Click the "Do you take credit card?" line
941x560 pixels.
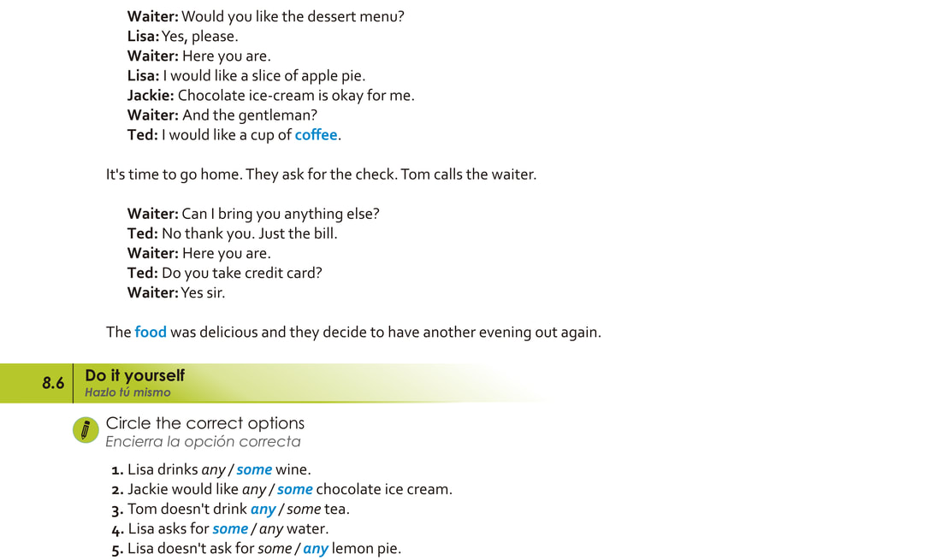[241, 274]
